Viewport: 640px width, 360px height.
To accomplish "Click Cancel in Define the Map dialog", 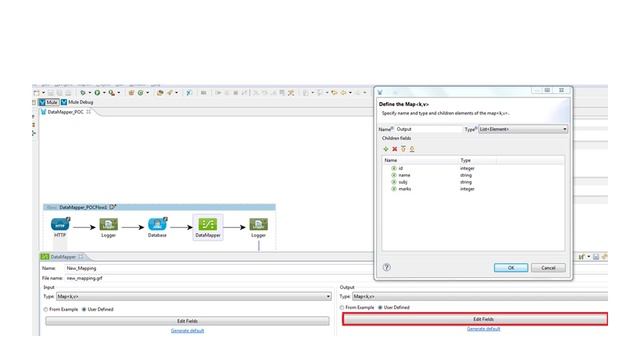I will (x=548, y=268).
